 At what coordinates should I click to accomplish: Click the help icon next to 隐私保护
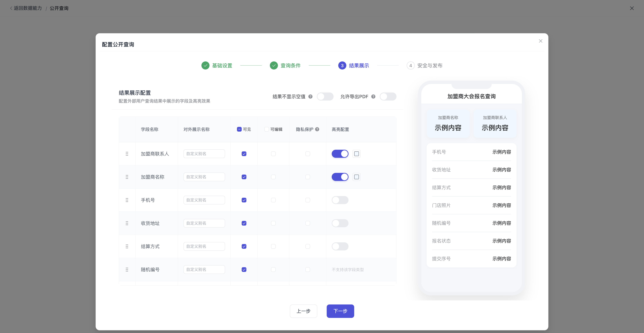point(317,129)
